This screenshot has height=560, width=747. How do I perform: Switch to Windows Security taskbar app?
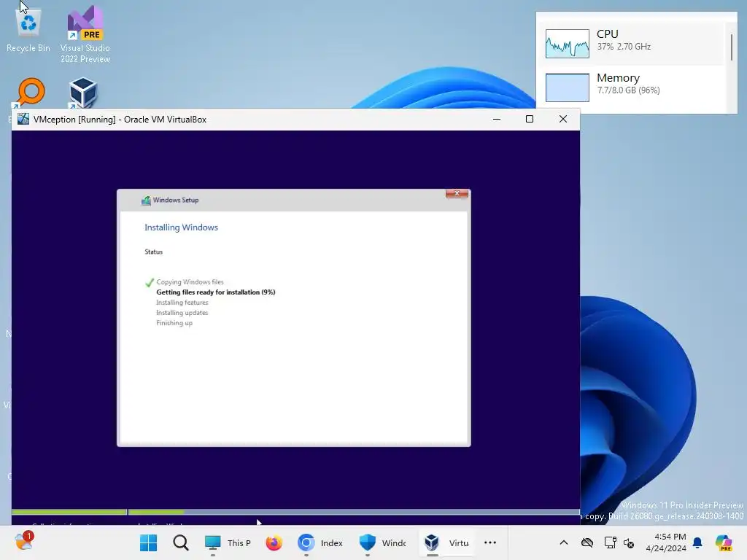coord(382,542)
